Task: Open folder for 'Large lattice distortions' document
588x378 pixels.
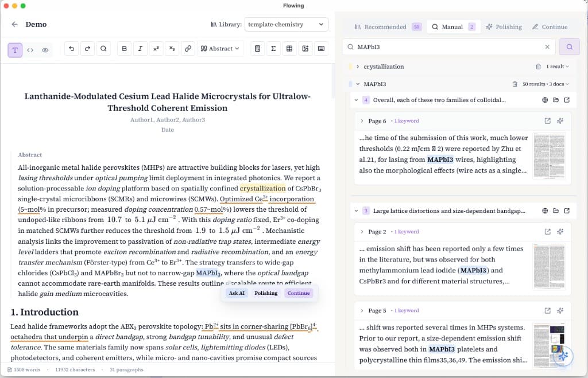Action: point(556,211)
